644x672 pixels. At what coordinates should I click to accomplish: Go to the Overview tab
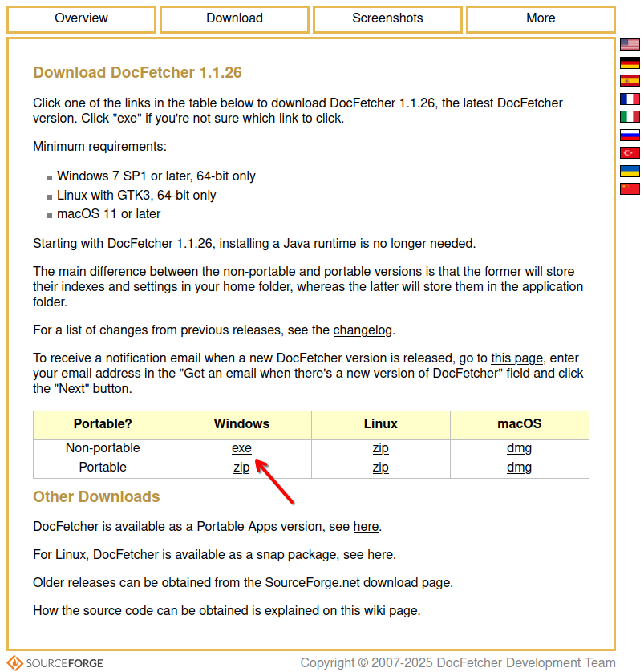tap(81, 18)
